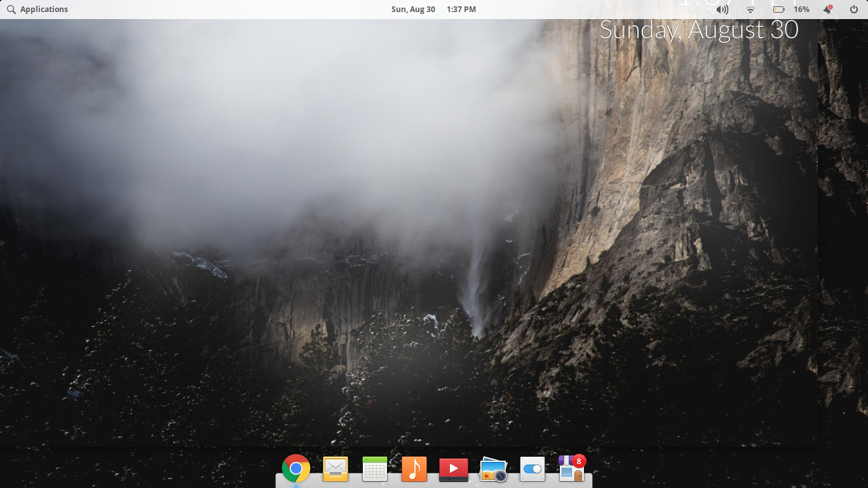868x488 pixels.
Task: Click the power session icon
Action: click(x=855, y=9)
